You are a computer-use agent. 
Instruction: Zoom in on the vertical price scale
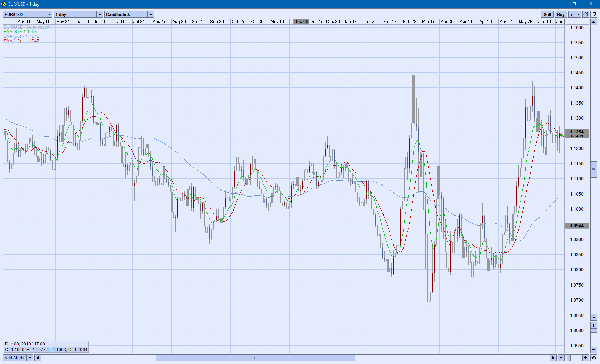[x=594, y=325]
